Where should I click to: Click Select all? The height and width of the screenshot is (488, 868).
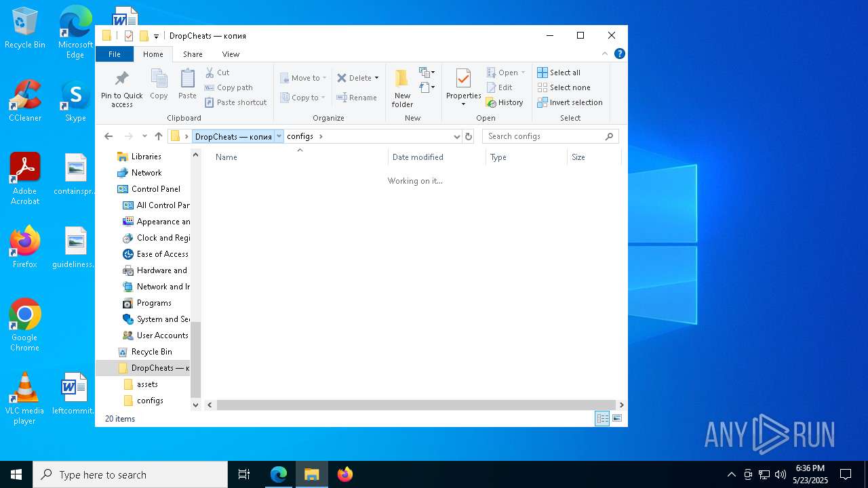click(x=559, y=73)
